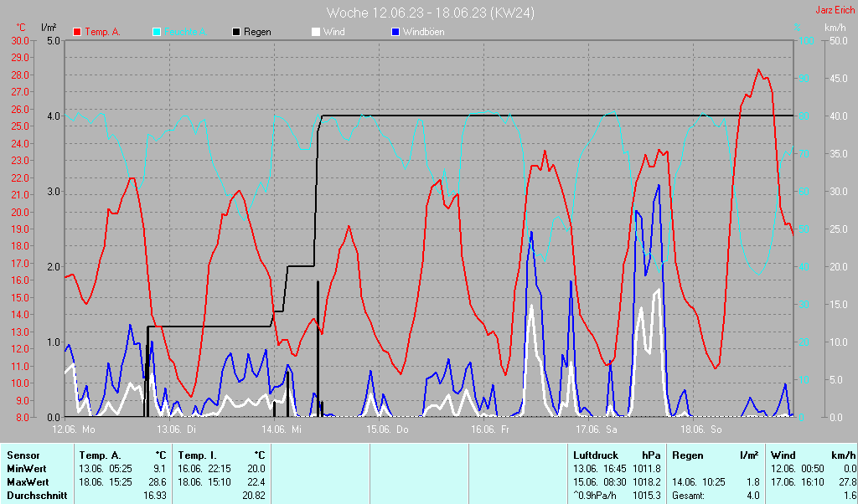
Task: Click the 'MinWert' row label
Action: pos(26,469)
